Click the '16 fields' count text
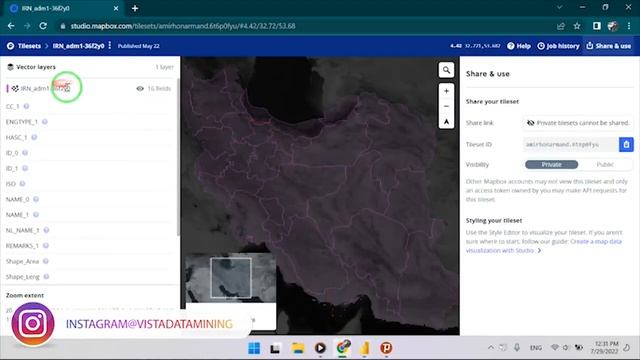 click(159, 89)
